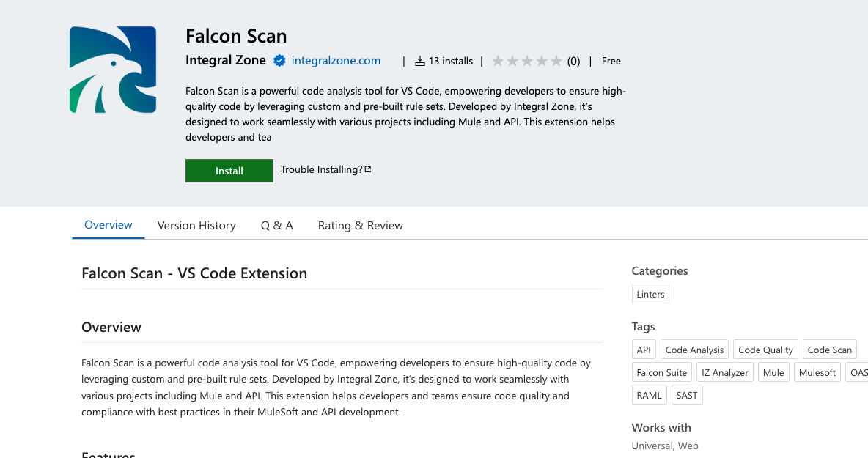The height and width of the screenshot is (458, 868).
Task: Click the verified publisher badge icon
Action: (279, 61)
